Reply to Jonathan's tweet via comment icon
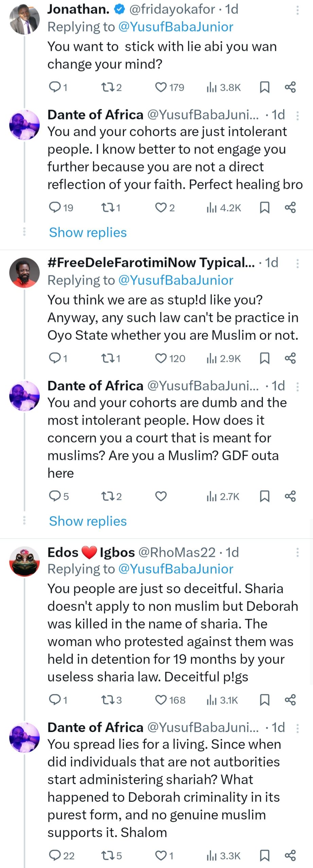This screenshot has width=313, height=868. pos(55,87)
